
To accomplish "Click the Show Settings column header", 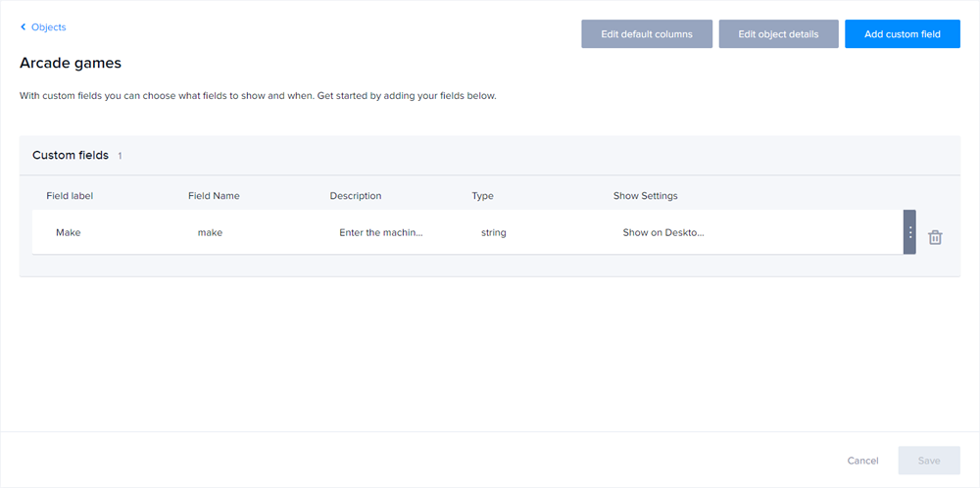I will (645, 196).
